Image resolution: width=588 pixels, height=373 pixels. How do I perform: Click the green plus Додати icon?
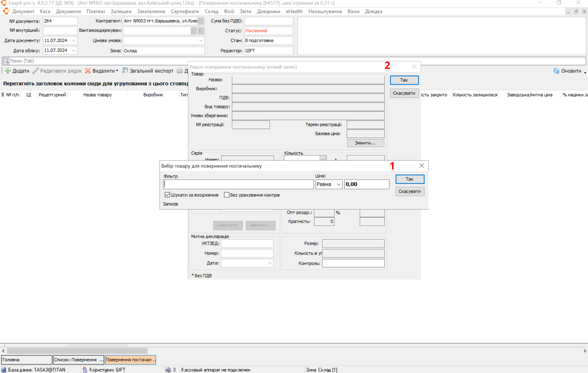point(8,71)
